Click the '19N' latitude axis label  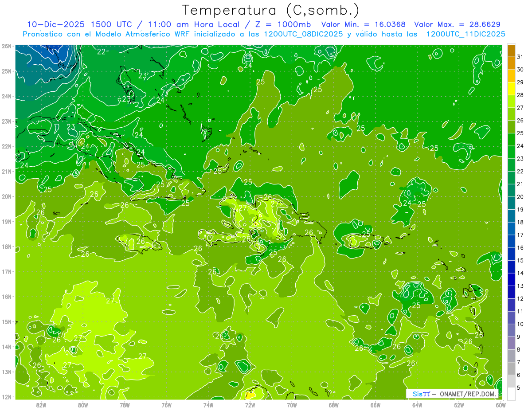click(7, 221)
